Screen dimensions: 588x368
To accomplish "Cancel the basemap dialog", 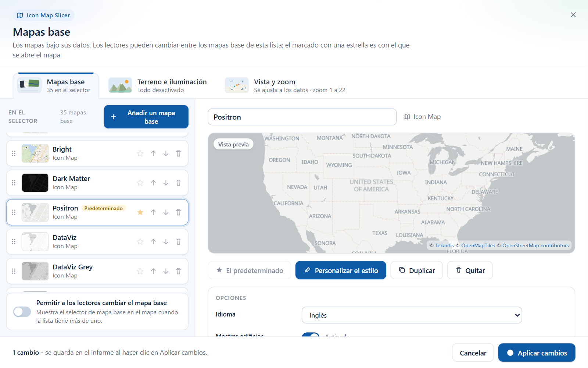I will tap(473, 353).
